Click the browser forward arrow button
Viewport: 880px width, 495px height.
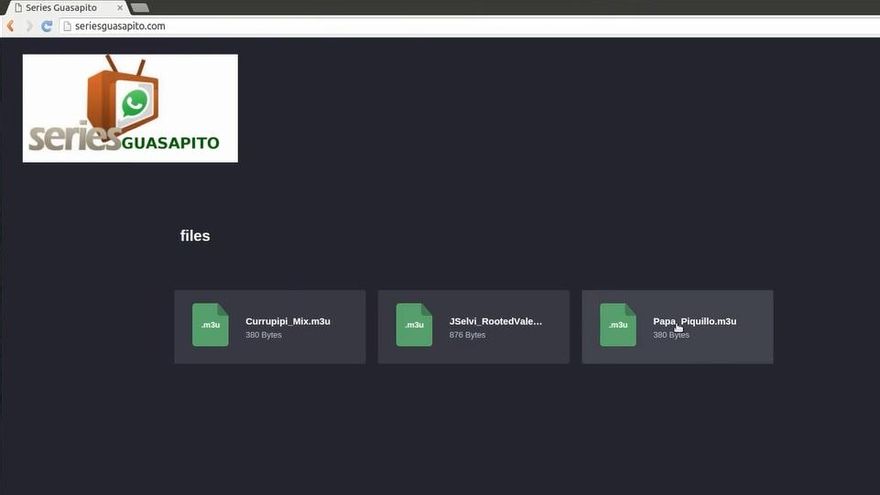pos(29,26)
